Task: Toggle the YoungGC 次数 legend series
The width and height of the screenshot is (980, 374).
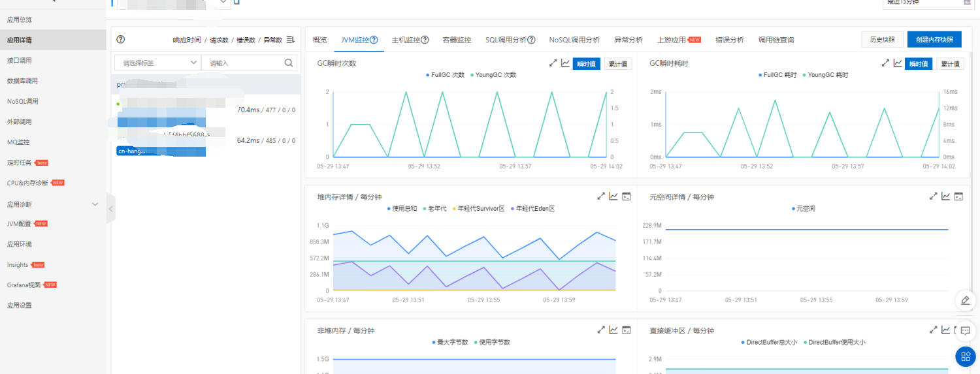Action: pyautogui.click(x=493, y=75)
